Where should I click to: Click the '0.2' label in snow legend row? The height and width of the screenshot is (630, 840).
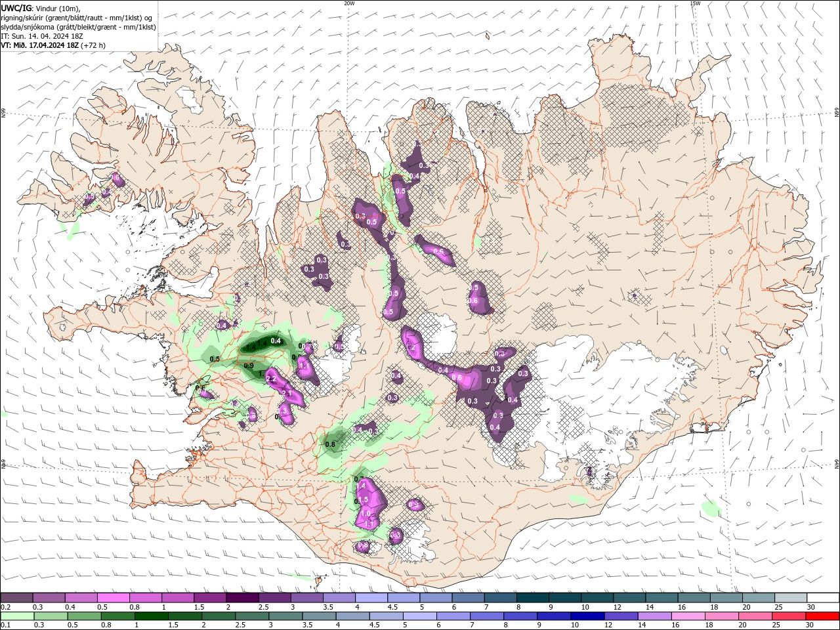5,607
